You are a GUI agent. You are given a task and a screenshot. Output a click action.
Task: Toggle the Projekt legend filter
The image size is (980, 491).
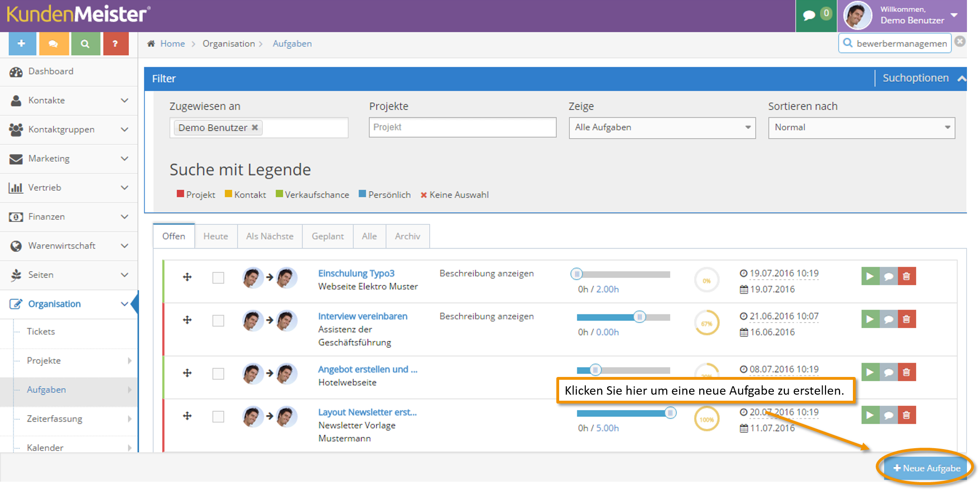[196, 195]
